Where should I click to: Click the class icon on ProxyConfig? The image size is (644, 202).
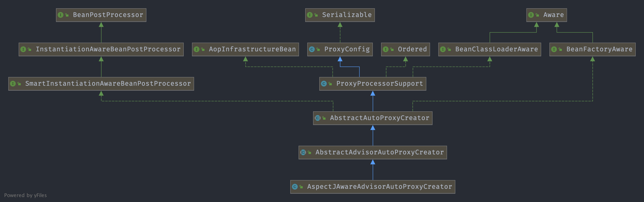point(312,49)
